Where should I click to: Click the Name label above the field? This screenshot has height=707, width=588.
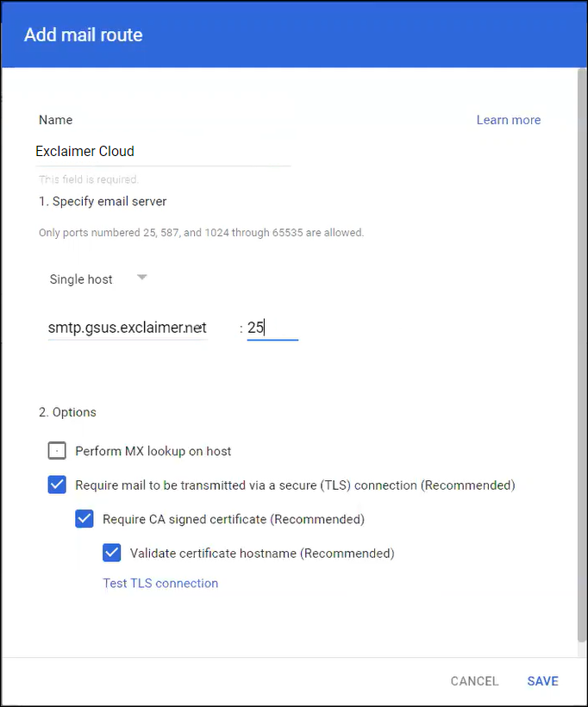tap(56, 120)
